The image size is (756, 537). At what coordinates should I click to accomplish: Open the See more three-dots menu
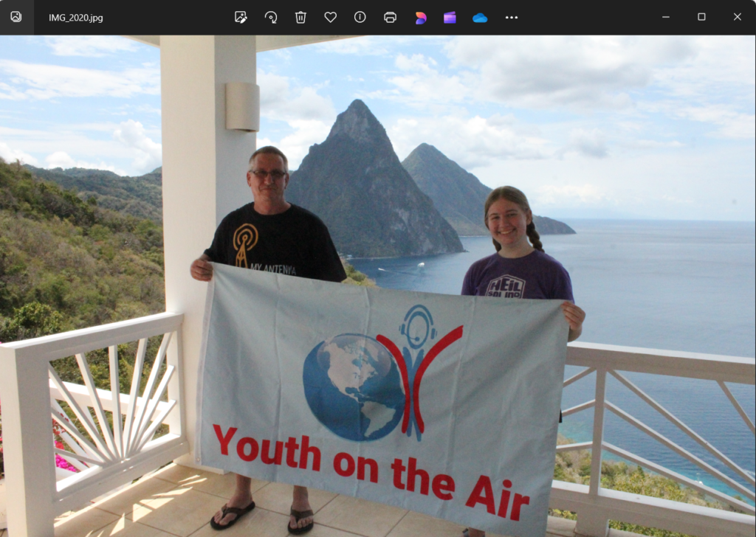click(512, 18)
